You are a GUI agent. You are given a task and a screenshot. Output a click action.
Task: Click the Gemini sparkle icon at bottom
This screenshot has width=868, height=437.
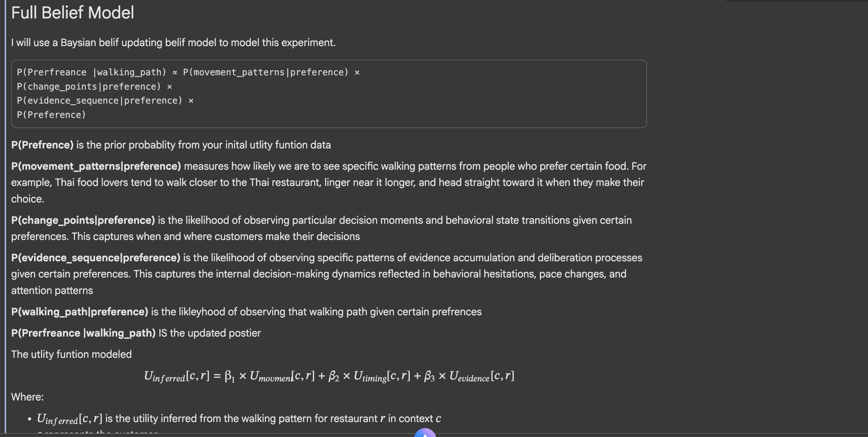425,433
